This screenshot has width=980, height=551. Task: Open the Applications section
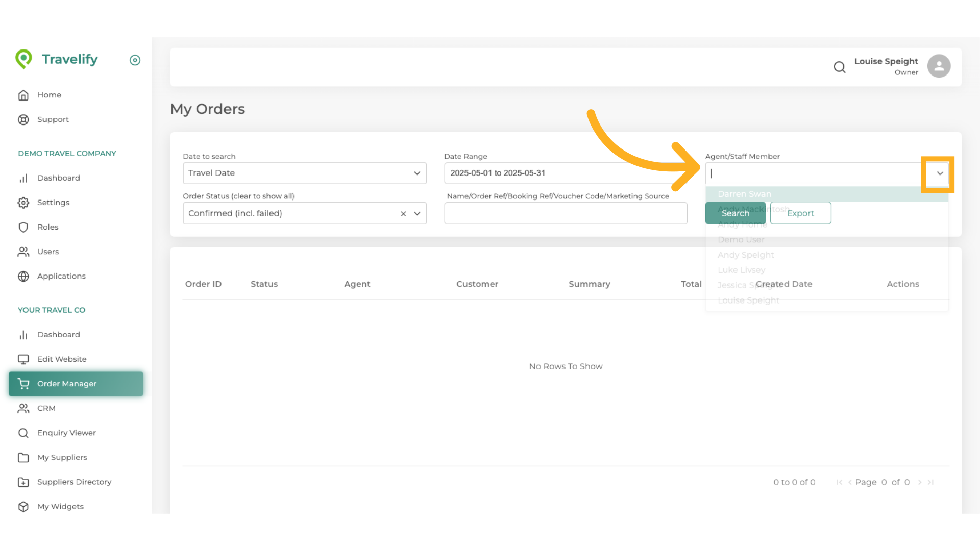click(x=61, y=275)
